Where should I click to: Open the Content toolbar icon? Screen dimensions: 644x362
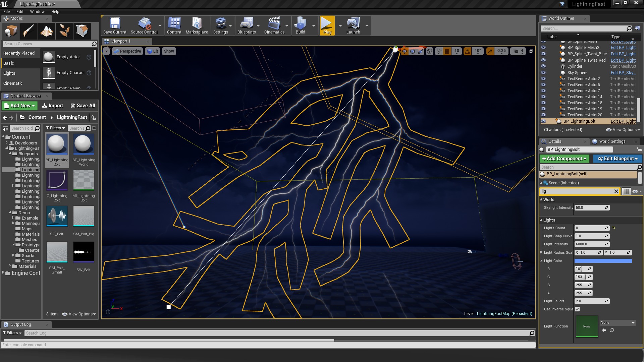pyautogui.click(x=174, y=25)
